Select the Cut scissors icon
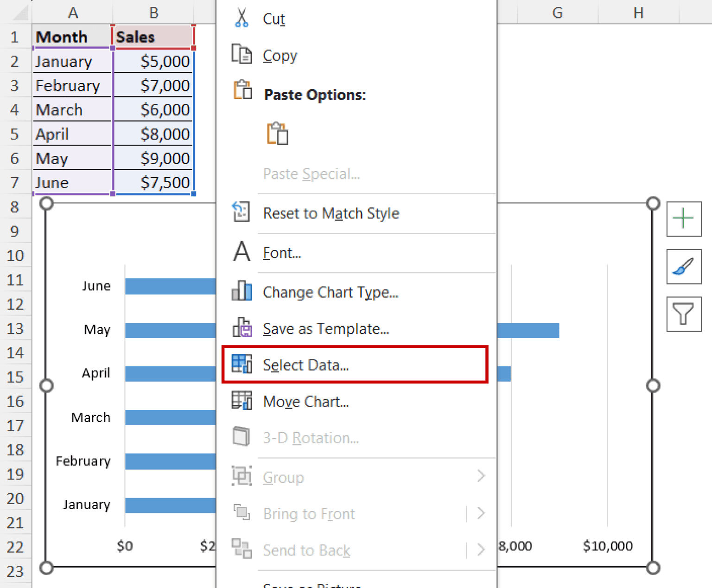Viewport: 712px width, 588px height. (242, 17)
